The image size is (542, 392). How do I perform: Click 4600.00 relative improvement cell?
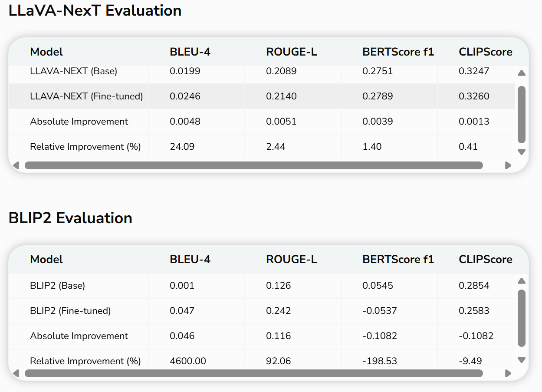tap(188, 361)
